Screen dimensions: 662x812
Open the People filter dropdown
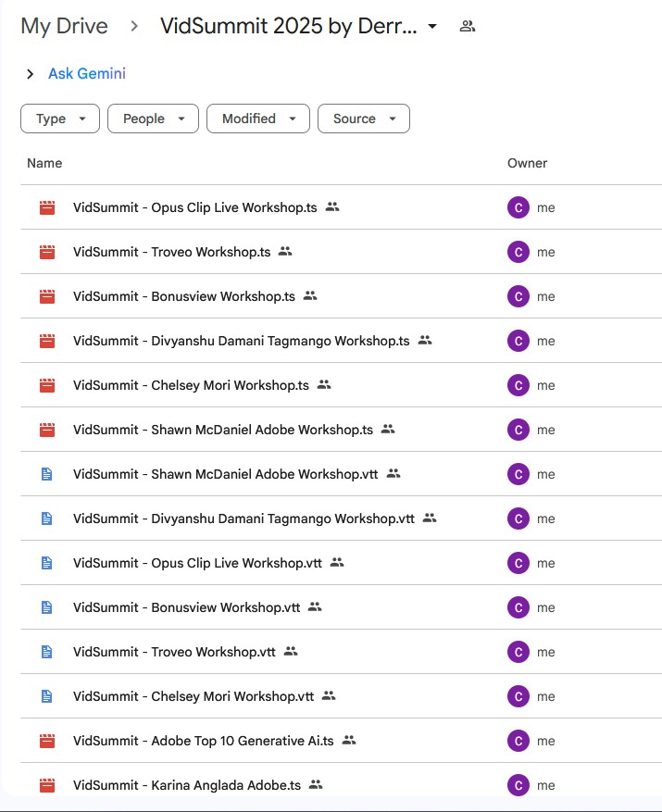click(153, 119)
